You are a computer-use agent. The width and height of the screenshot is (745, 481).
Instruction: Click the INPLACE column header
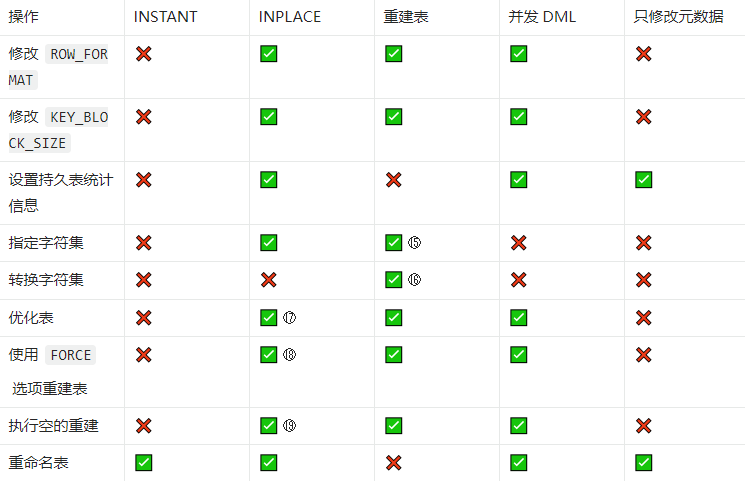[x=292, y=17]
